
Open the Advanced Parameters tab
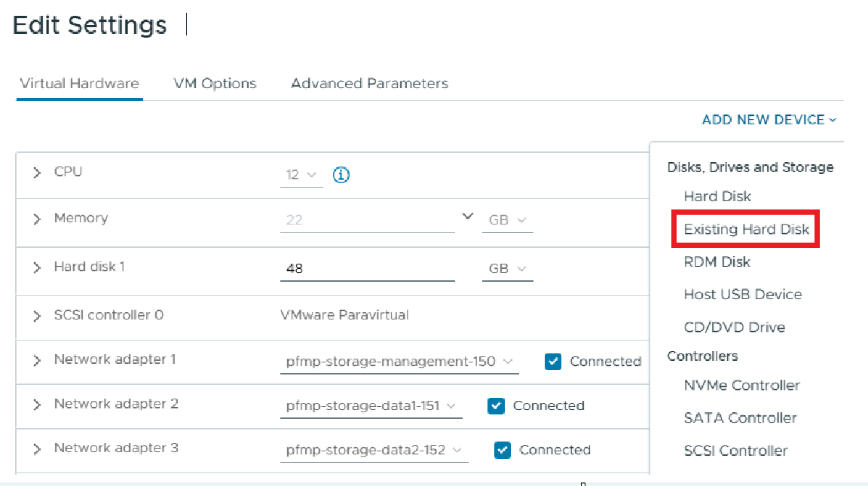point(369,83)
